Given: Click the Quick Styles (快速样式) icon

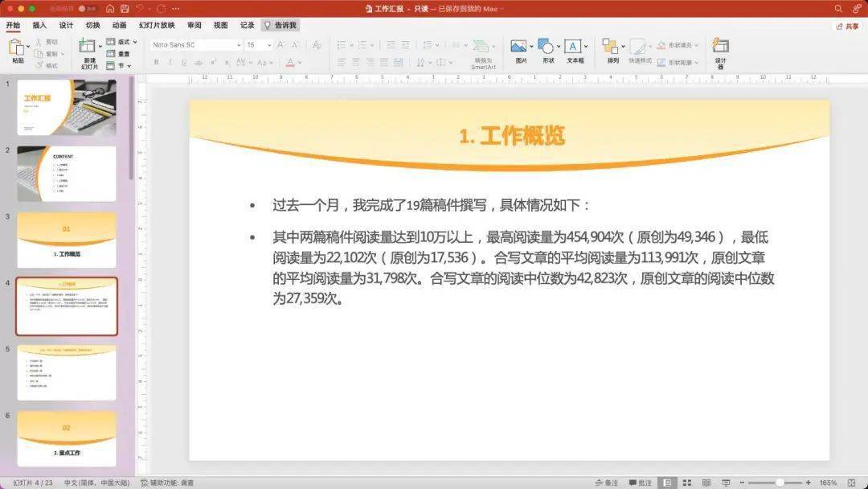Looking at the screenshot, I should coord(637,47).
